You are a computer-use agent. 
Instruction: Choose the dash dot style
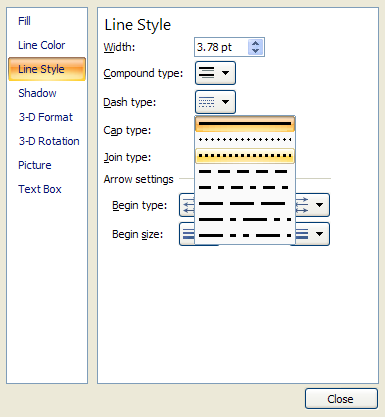click(245, 187)
